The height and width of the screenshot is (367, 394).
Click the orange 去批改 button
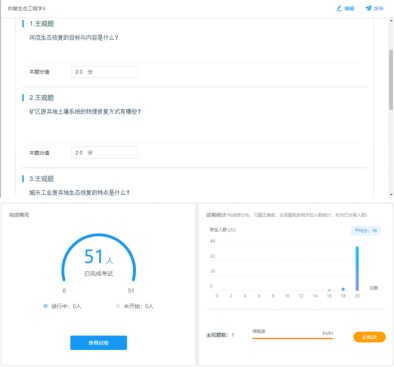[x=369, y=337]
